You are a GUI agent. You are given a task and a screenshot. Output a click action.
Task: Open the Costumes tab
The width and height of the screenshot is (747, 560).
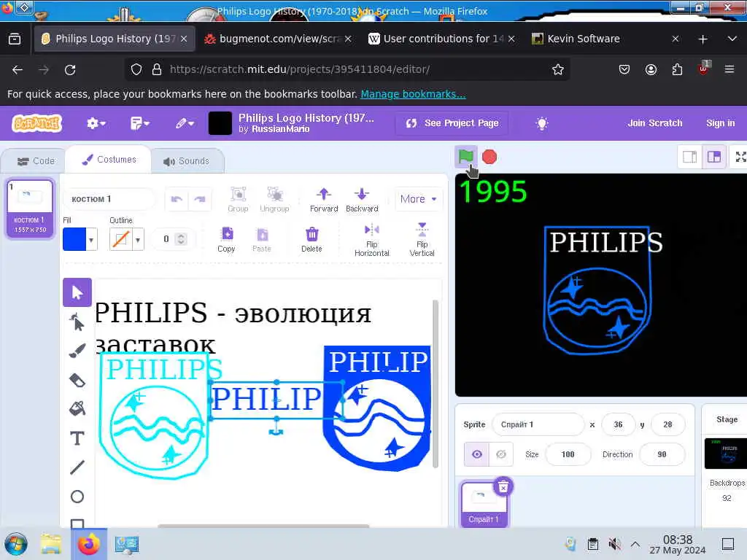[x=109, y=160]
